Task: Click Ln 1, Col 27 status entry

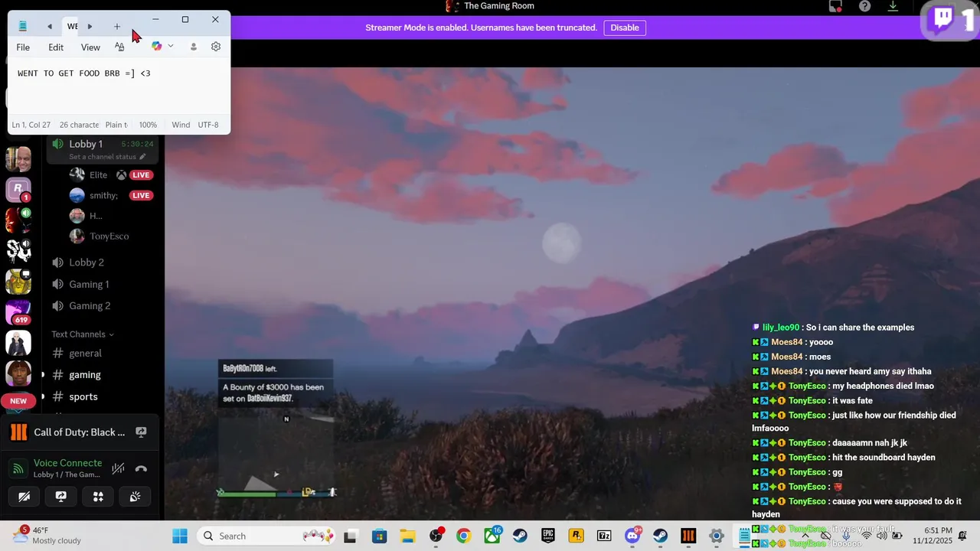Action: [31, 125]
